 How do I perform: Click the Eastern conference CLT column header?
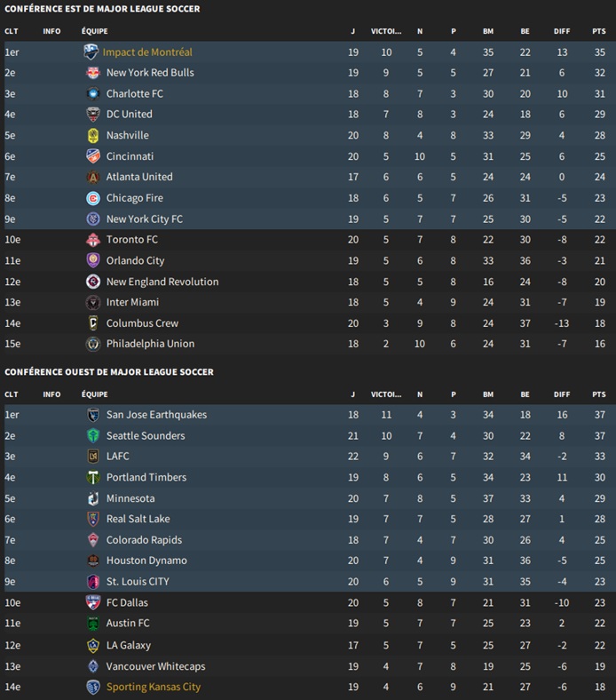point(11,31)
